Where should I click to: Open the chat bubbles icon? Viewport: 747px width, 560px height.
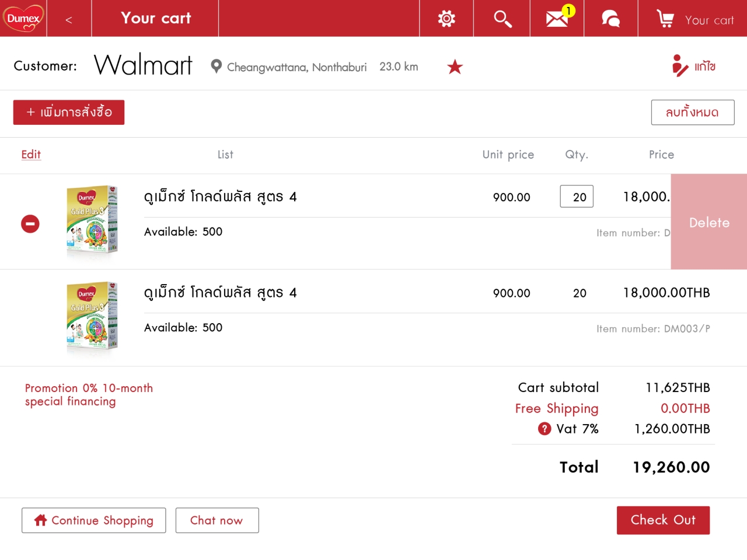pyautogui.click(x=610, y=19)
